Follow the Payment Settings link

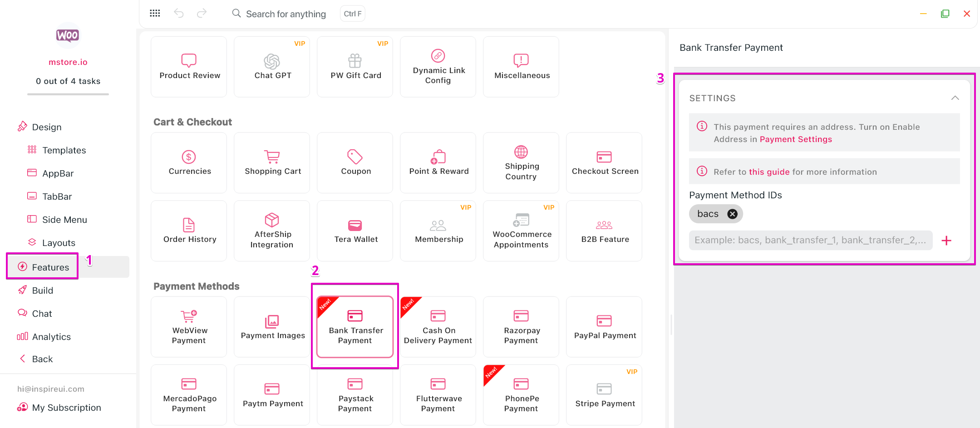(x=796, y=139)
